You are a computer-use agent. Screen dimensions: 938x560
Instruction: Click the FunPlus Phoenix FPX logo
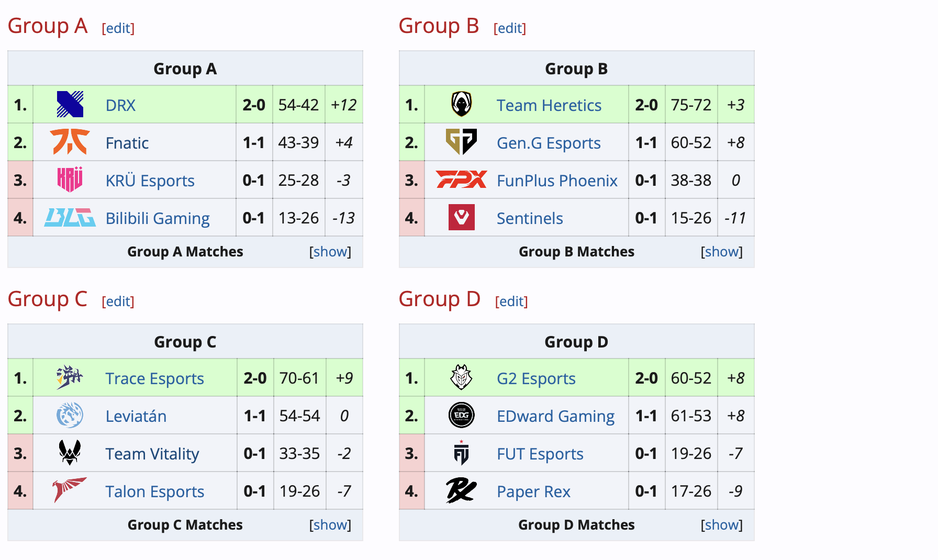[461, 180]
